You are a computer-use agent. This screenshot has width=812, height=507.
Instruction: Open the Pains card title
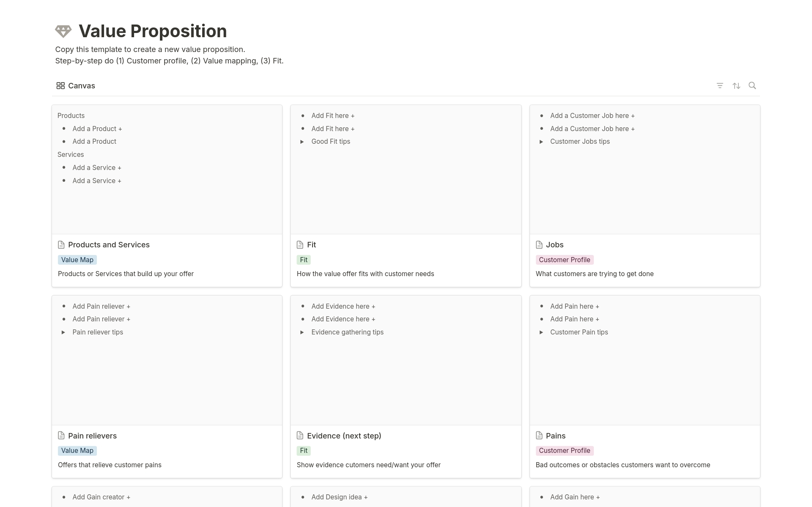coord(555,436)
